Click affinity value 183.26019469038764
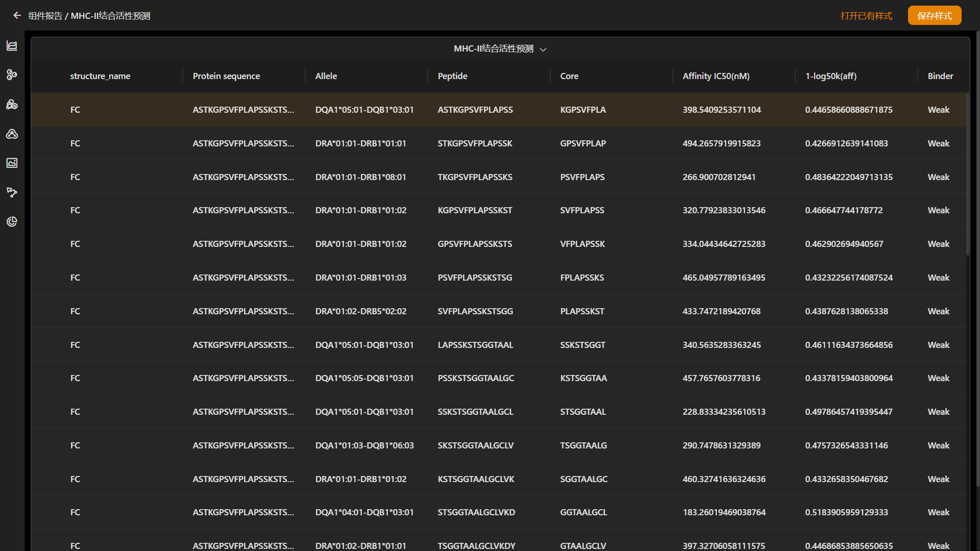 [724, 512]
